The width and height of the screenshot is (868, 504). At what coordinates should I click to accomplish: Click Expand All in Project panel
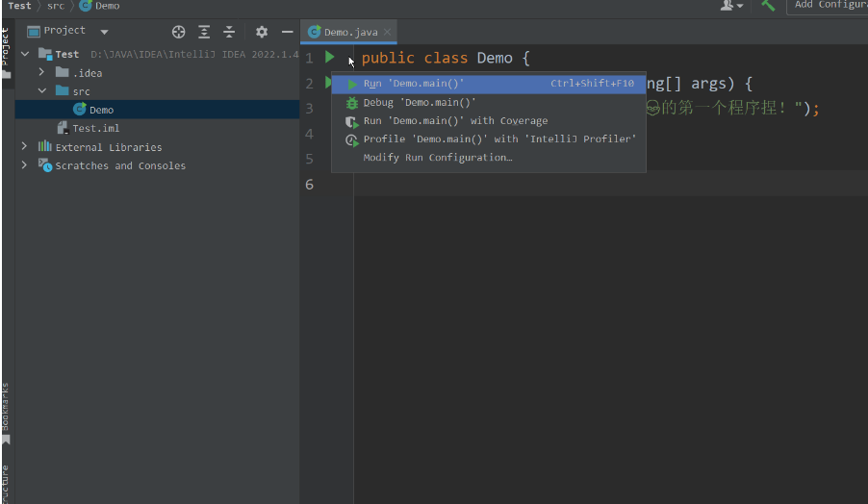204,32
